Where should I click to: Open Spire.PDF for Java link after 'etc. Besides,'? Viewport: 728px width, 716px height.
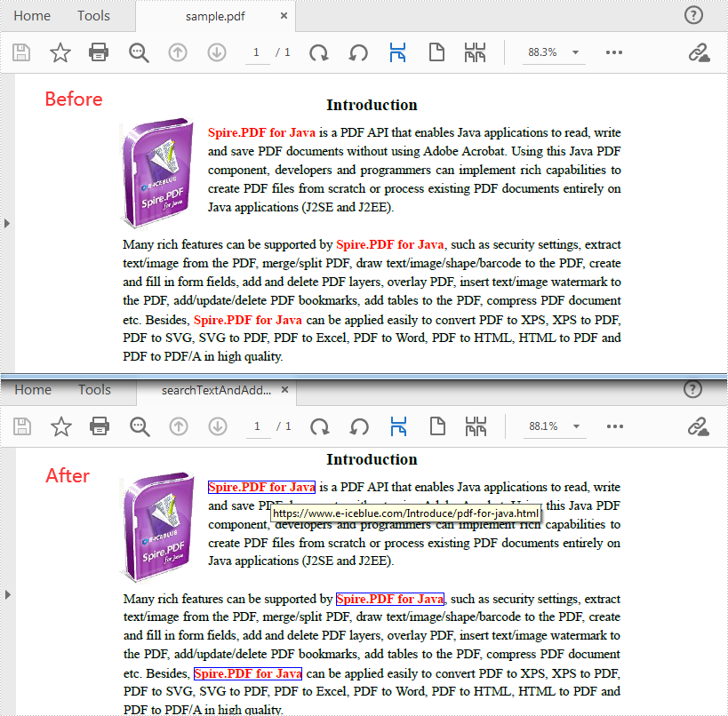click(x=248, y=673)
